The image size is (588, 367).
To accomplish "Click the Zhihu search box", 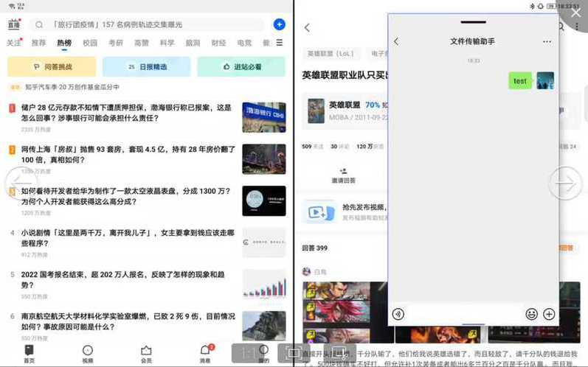I will 147,25.
